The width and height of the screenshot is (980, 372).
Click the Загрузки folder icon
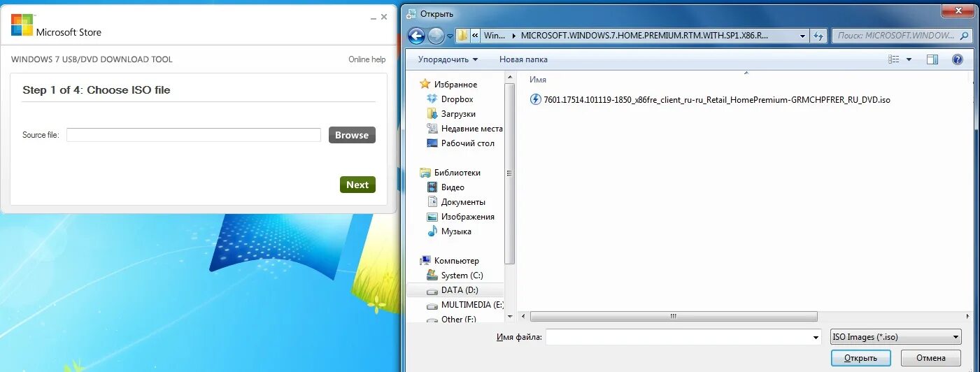[432, 113]
